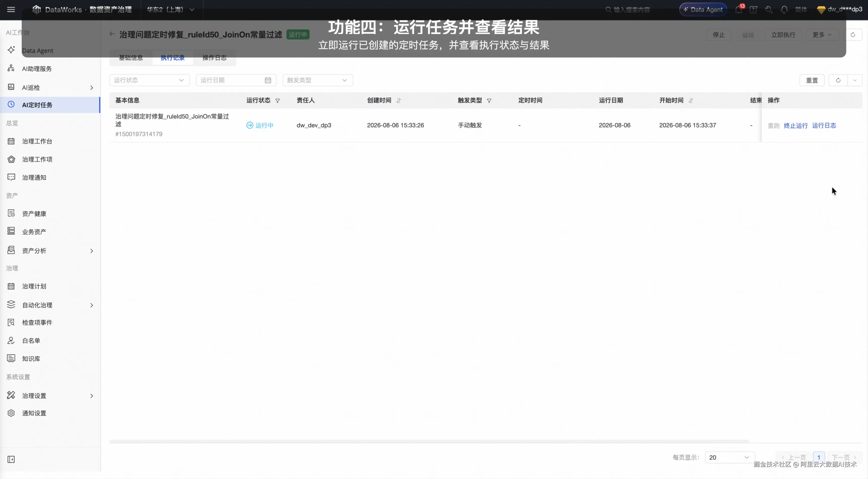Expand the 自动化治理 submenu
Image resolution: width=868 pixels, height=479 pixels.
pos(92,305)
